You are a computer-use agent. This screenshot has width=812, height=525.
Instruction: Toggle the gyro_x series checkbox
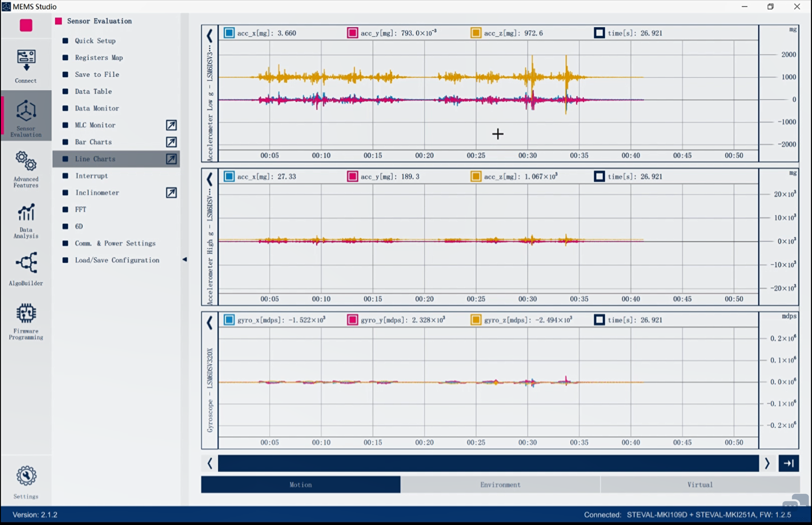(229, 320)
